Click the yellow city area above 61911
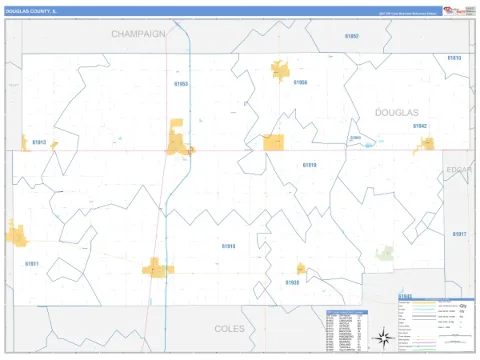Screen dimensions: 480x360 pyautogui.click(x=17, y=235)
